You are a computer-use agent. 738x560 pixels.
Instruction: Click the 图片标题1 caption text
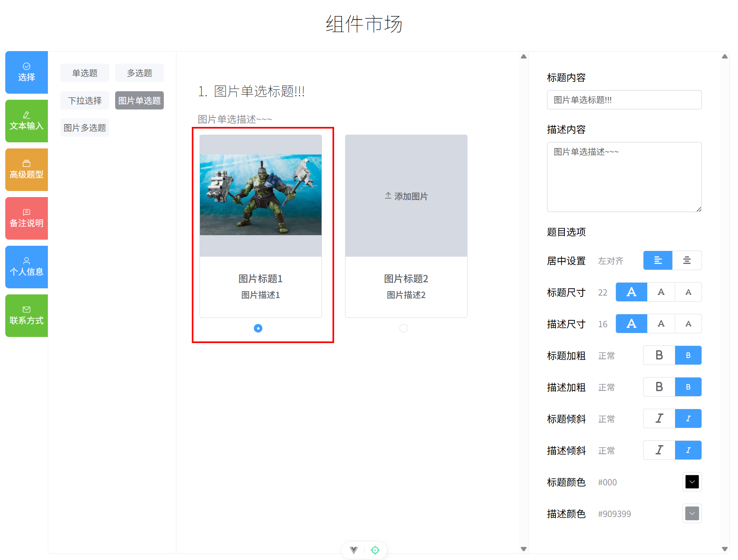coord(261,279)
